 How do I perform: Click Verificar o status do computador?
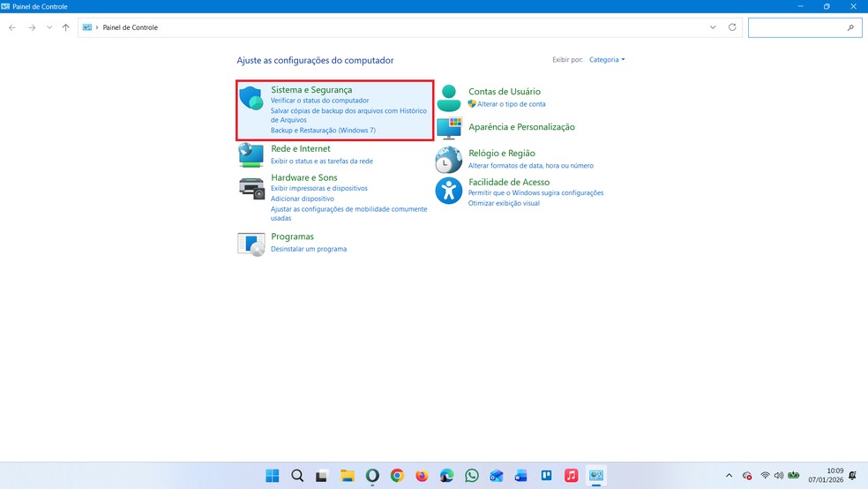(x=319, y=101)
